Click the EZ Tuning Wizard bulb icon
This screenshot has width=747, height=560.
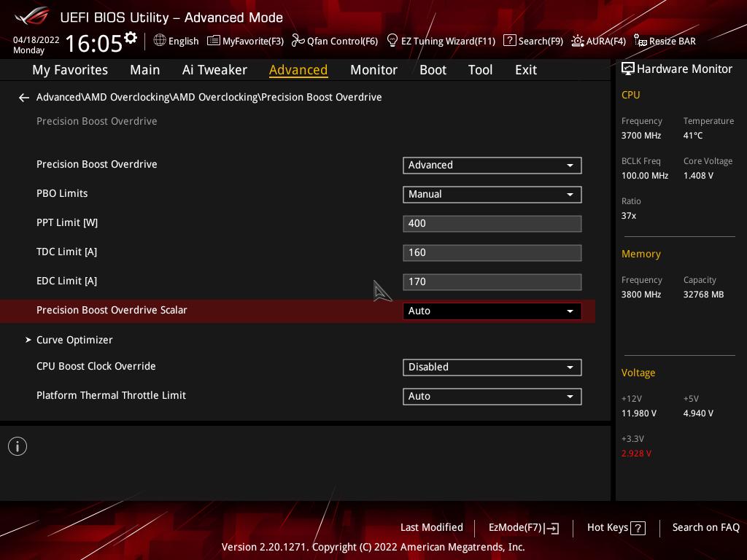click(x=392, y=41)
